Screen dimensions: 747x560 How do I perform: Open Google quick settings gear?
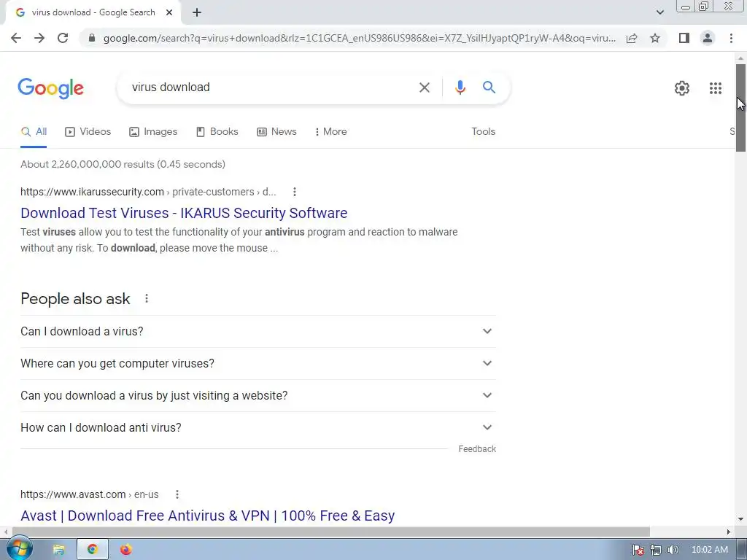(x=682, y=88)
